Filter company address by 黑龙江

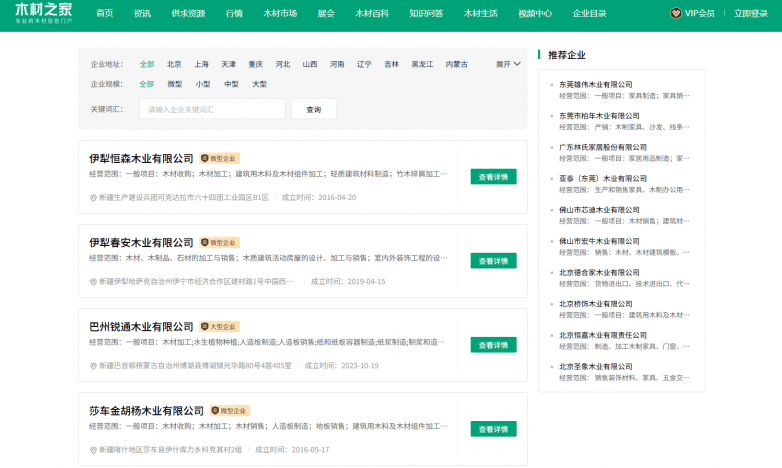[422, 64]
